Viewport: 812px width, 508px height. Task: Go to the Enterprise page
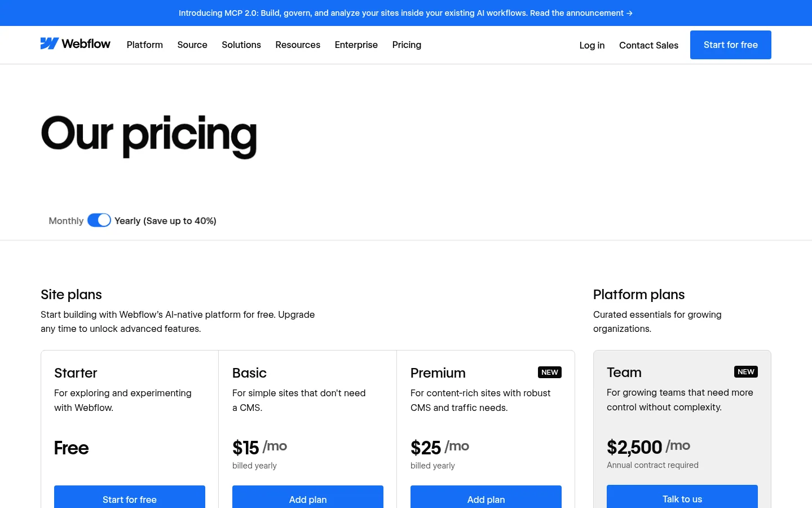(356, 45)
